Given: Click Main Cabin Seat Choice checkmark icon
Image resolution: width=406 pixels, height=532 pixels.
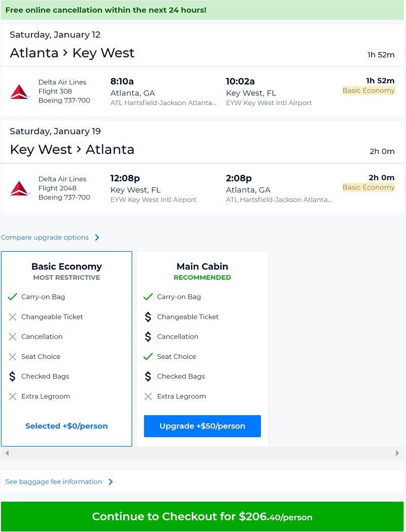Looking at the screenshot, I should [148, 357].
